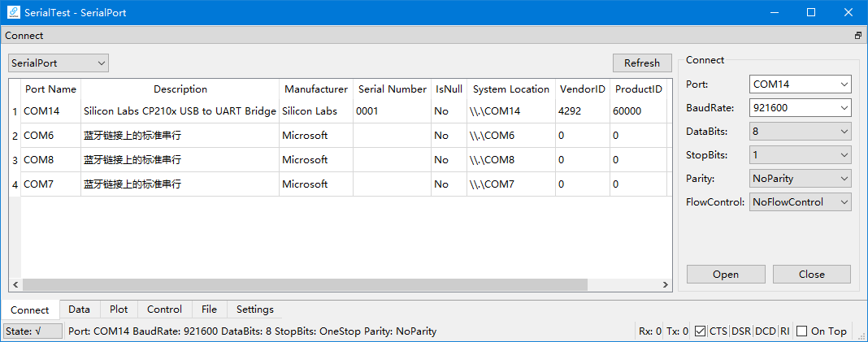Click the \\.\COM8 system location cell
Image resolution: width=868 pixels, height=342 pixels.
(511, 160)
